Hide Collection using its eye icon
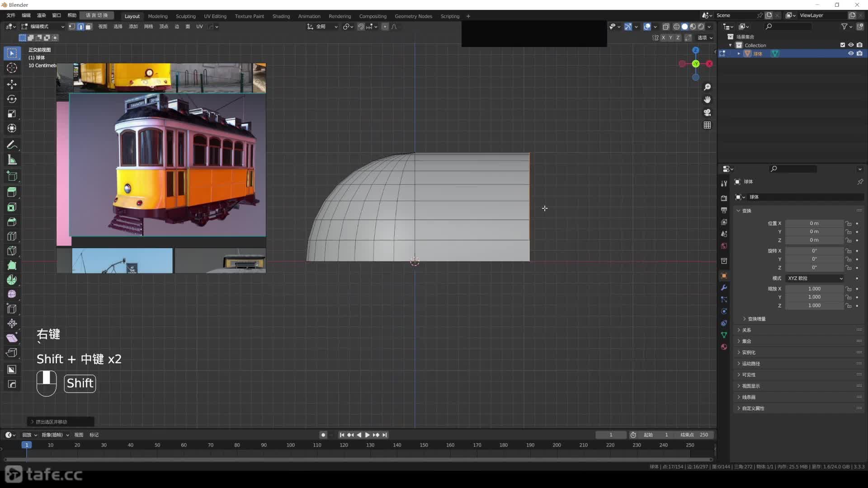 click(851, 45)
